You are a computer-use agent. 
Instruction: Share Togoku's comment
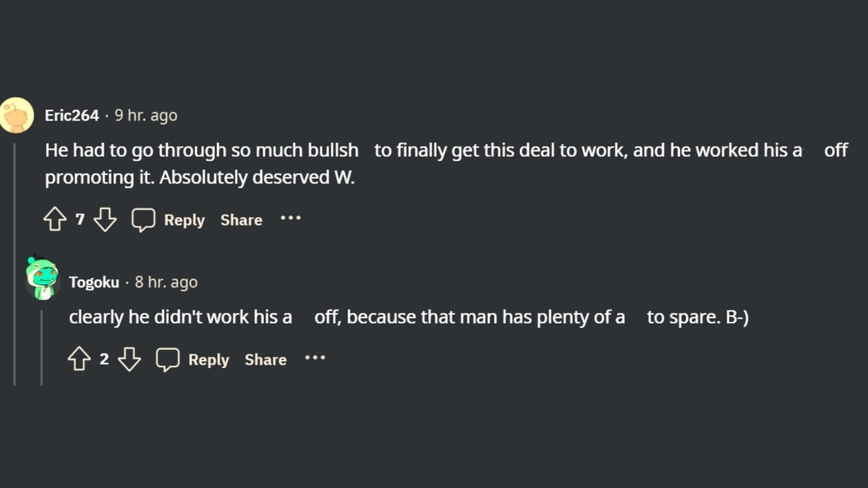265,359
